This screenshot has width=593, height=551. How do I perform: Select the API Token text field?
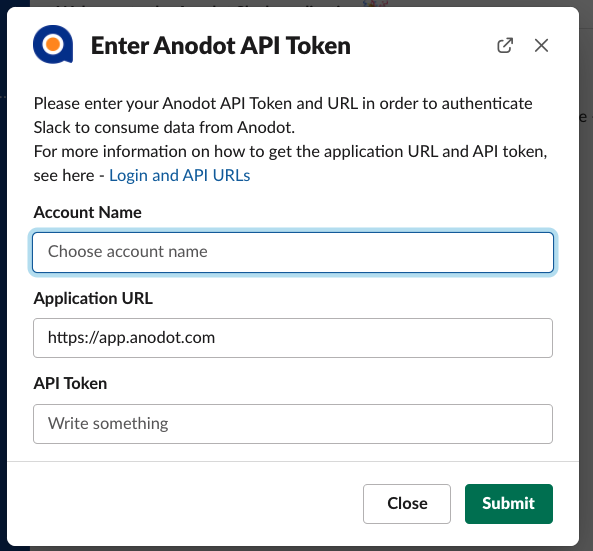[293, 424]
